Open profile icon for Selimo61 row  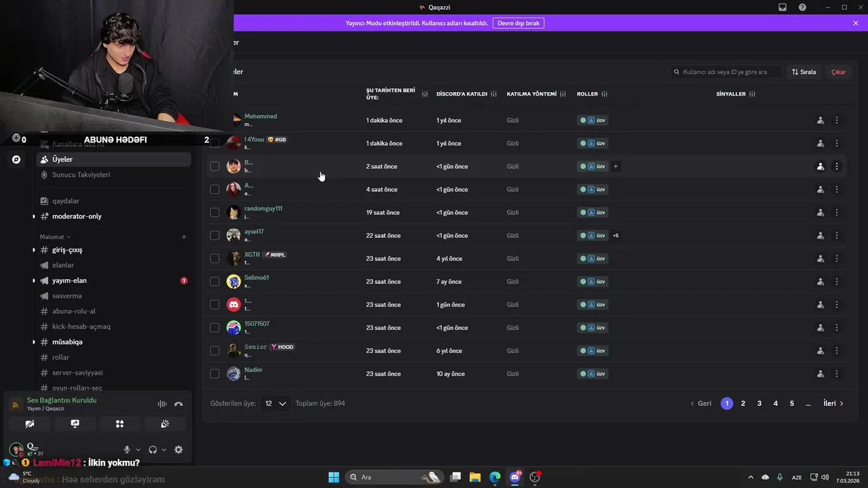point(821,281)
